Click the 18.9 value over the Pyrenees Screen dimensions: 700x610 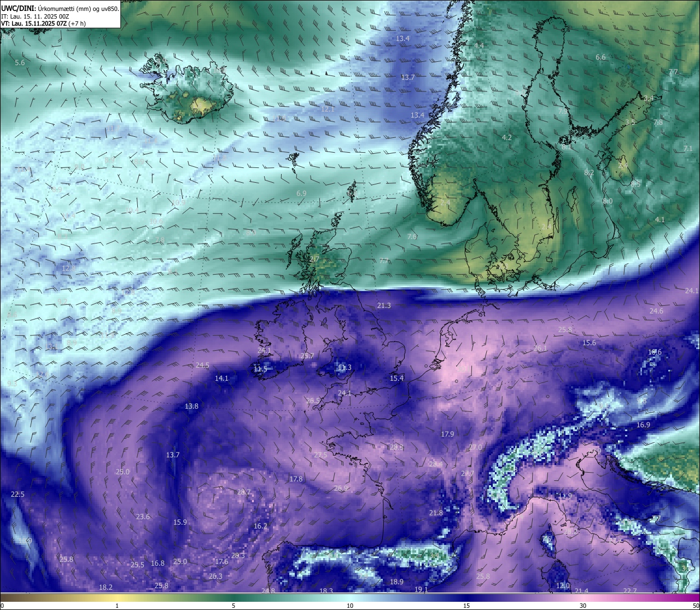point(396,582)
